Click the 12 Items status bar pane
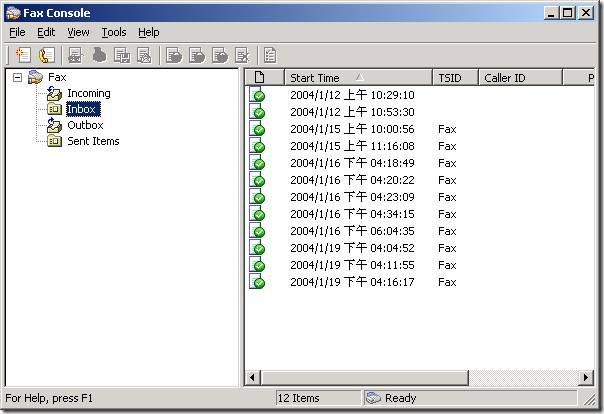This screenshot has height=414, width=604. (x=319, y=398)
